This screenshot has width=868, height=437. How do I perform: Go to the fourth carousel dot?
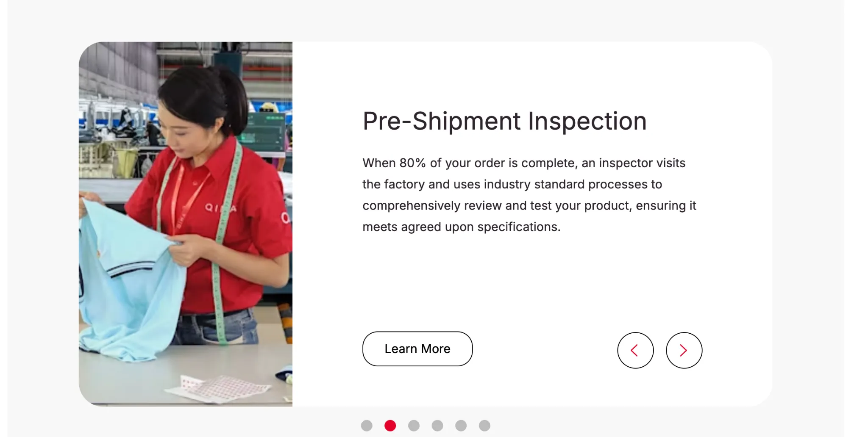(437, 426)
